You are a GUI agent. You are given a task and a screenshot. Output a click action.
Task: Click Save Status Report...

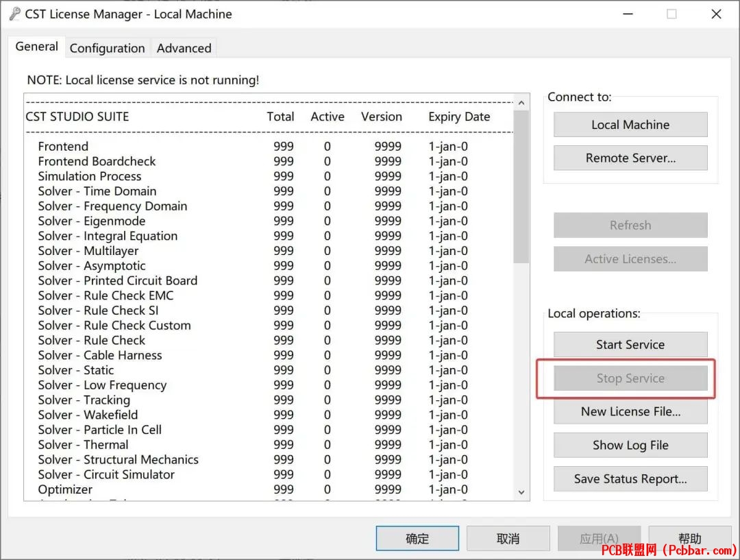tap(630, 479)
